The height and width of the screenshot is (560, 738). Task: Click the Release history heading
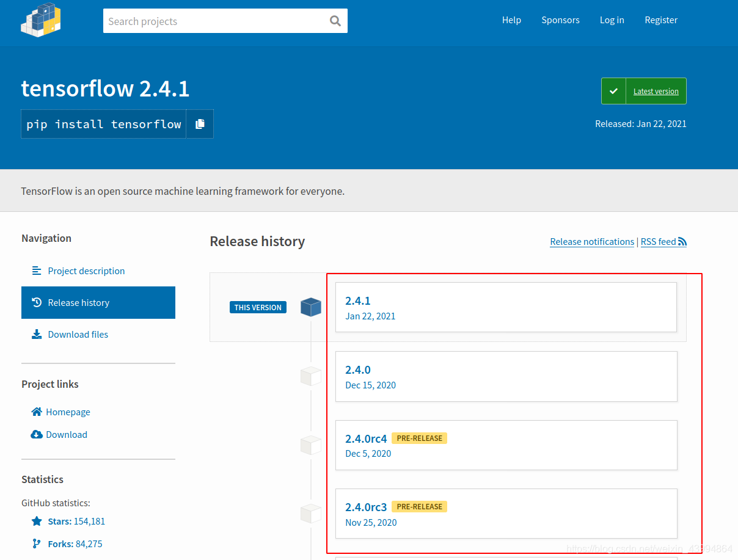257,241
